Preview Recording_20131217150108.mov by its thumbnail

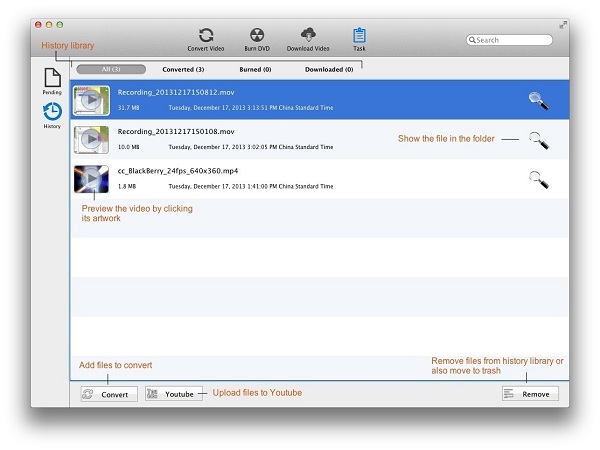tap(91, 140)
